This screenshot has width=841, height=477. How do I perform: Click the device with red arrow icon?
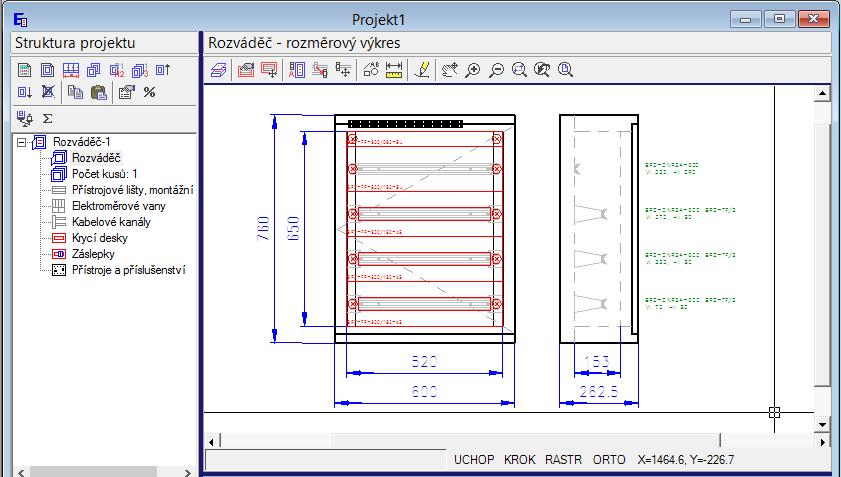click(x=320, y=70)
